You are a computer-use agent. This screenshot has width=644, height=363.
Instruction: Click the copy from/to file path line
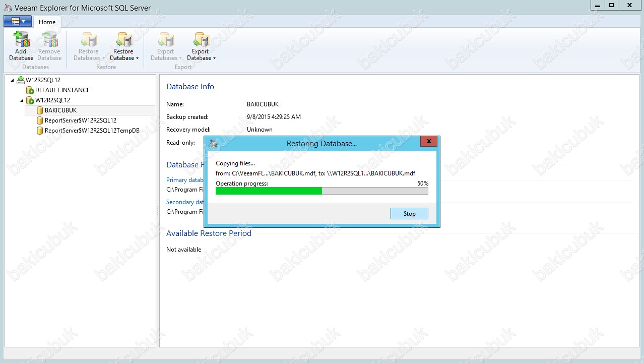(x=315, y=173)
